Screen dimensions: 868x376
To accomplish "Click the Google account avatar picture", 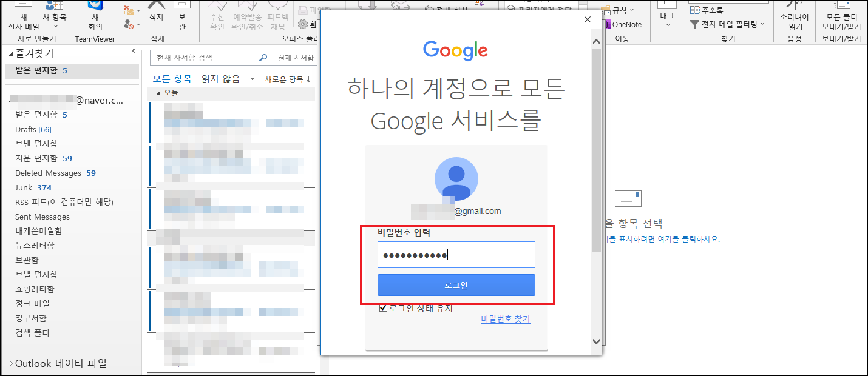I will point(456,180).
